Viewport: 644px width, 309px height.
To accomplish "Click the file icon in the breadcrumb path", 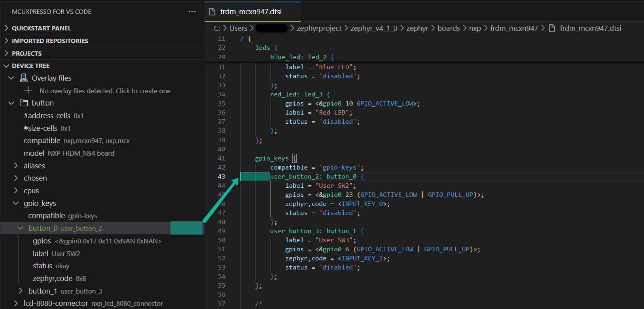I will click(x=552, y=28).
